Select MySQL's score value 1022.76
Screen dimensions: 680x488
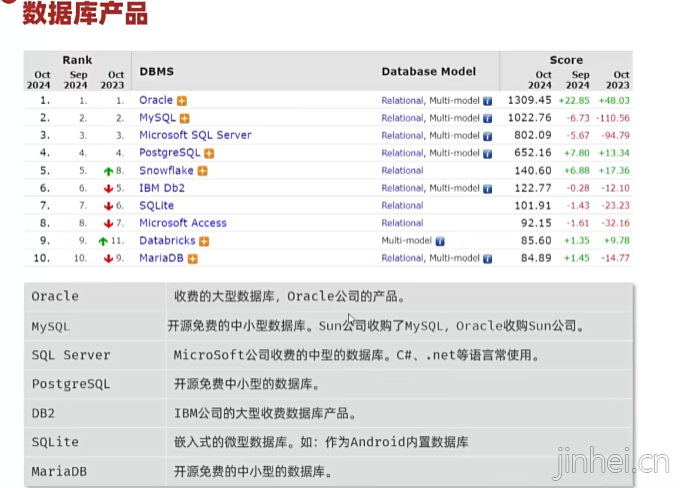click(x=530, y=118)
